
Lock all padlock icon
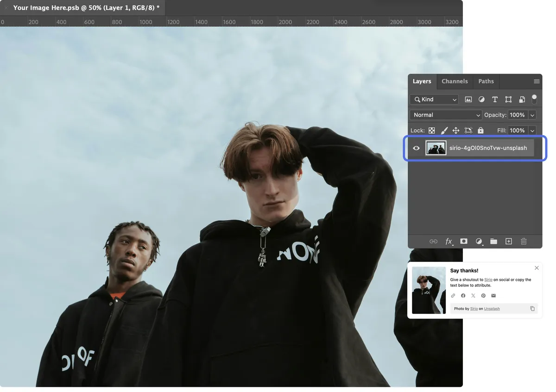[x=480, y=131]
